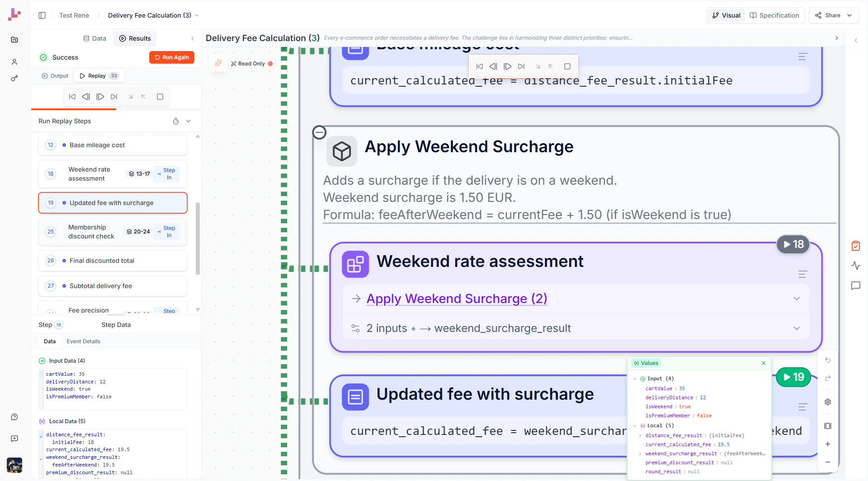The image size is (868, 481).
Task: Step In on Weekend rate assessment step
Action: click(x=166, y=174)
